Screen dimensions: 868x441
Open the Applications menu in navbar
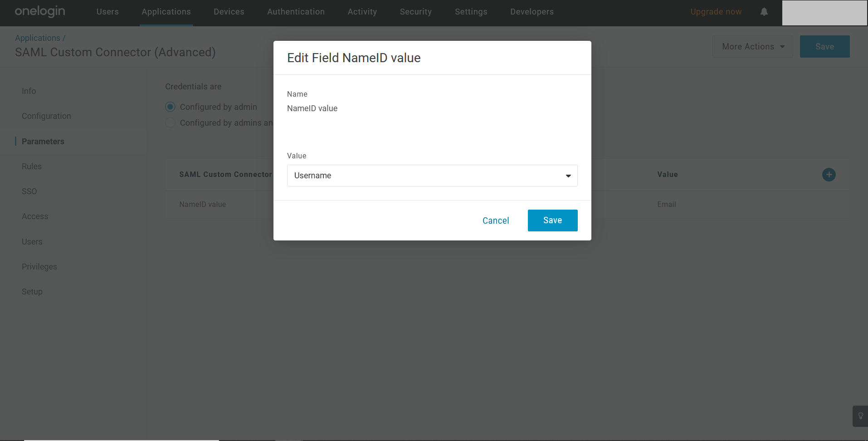pos(166,12)
